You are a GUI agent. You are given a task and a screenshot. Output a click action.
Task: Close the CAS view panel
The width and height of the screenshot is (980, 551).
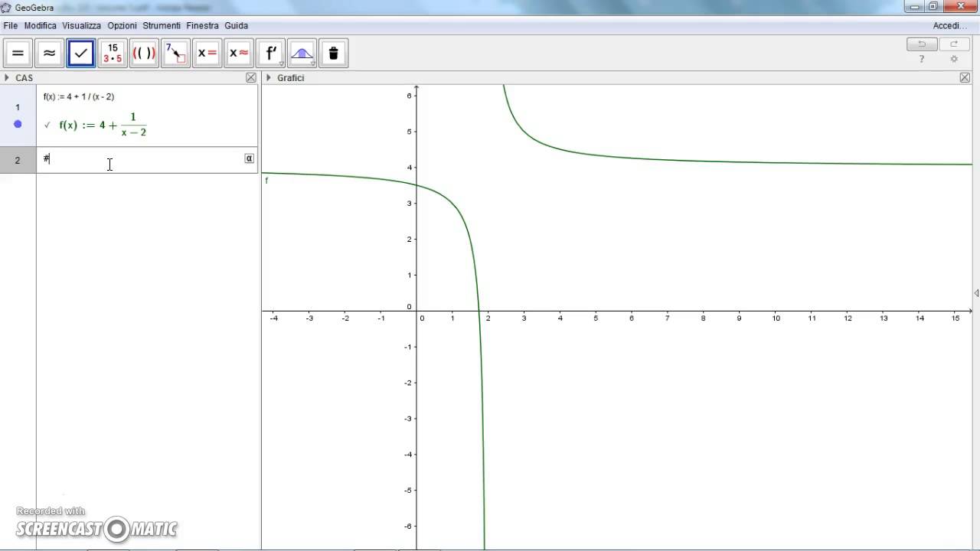point(251,77)
